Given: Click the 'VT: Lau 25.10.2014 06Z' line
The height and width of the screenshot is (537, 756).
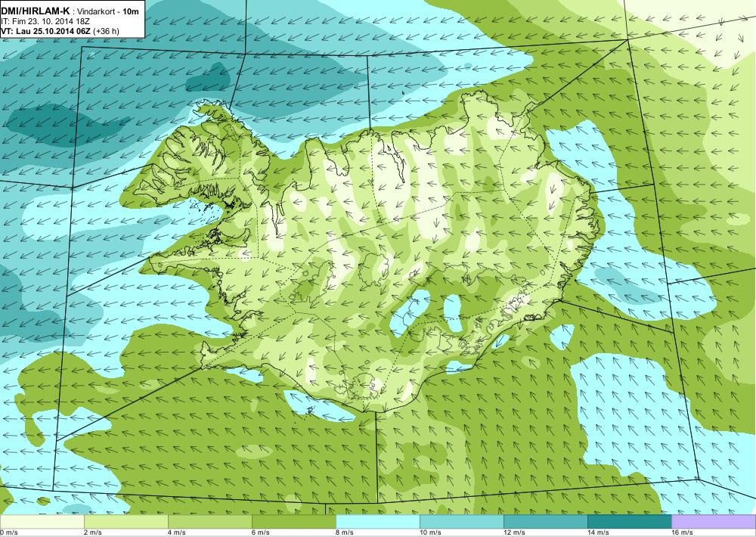Looking at the screenshot, I should coord(46,31).
